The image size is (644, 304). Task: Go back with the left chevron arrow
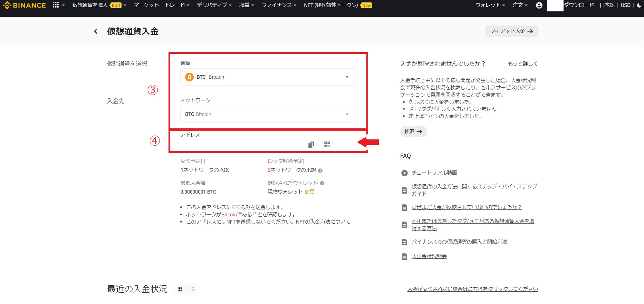pos(96,31)
